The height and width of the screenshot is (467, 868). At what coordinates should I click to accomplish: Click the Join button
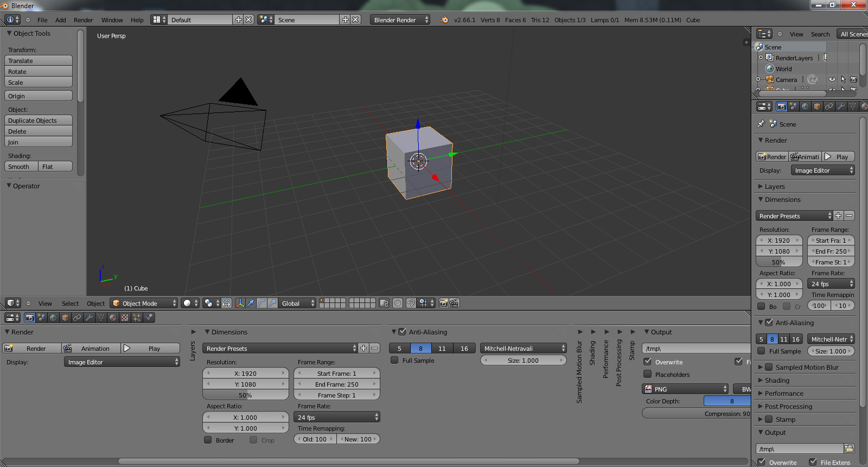(39, 142)
